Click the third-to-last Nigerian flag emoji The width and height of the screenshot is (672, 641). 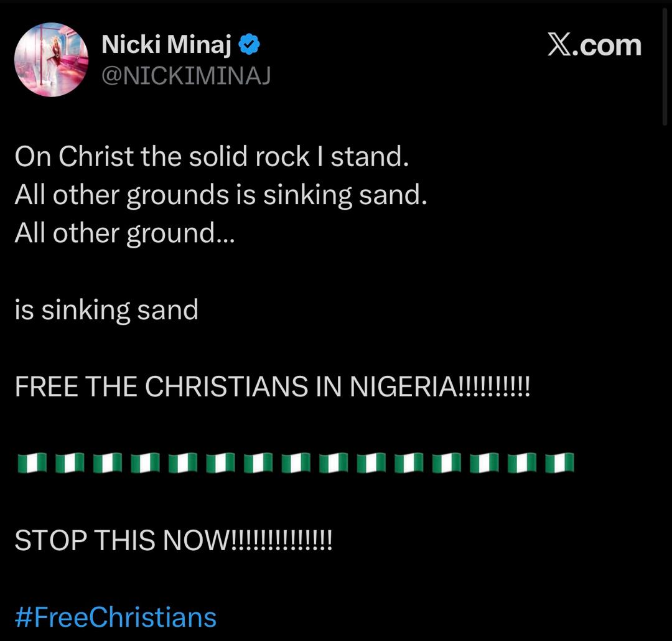(x=484, y=463)
